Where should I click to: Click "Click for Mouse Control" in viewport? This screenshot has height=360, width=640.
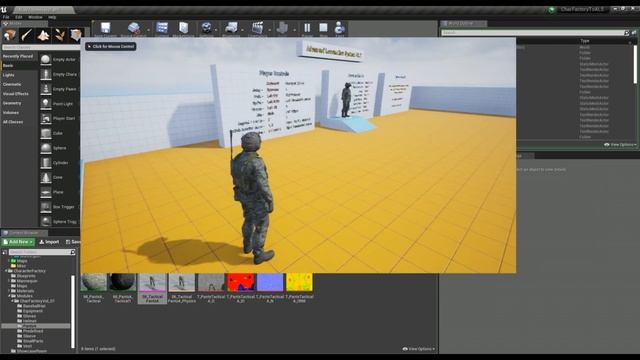[x=111, y=47]
